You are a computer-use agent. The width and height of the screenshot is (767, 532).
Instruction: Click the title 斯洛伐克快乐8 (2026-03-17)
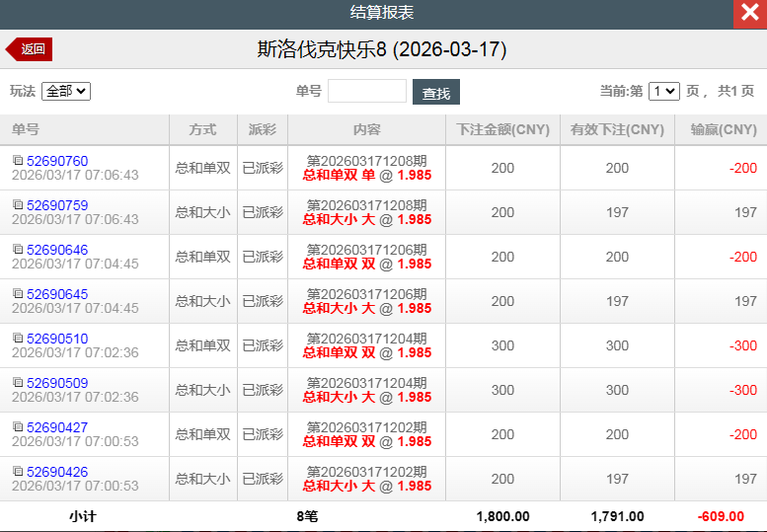click(x=382, y=49)
